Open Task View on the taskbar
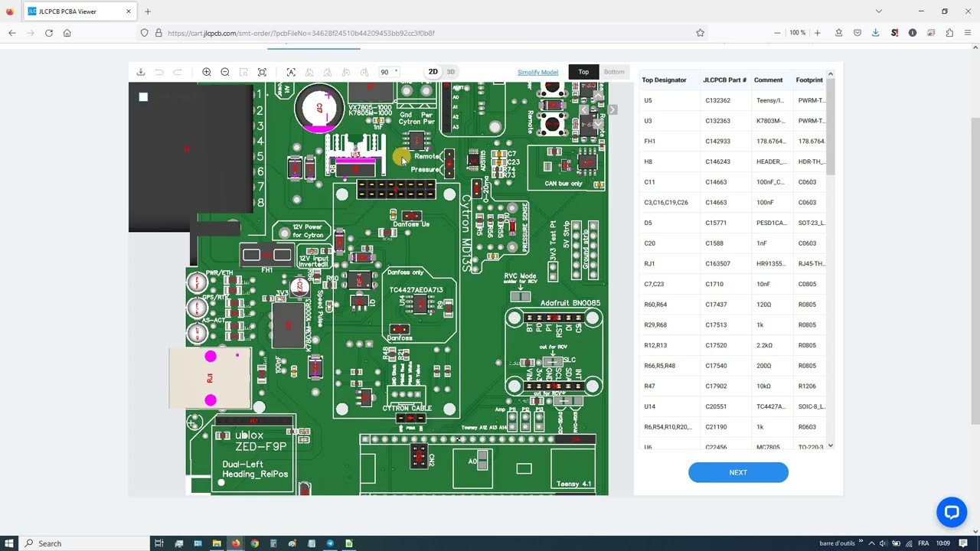This screenshot has height=551, width=980. (159, 543)
